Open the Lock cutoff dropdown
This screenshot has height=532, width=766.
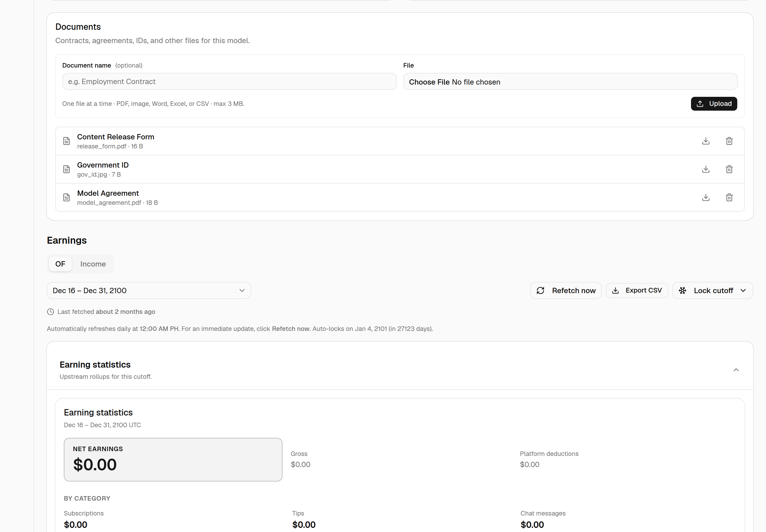(712, 291)
